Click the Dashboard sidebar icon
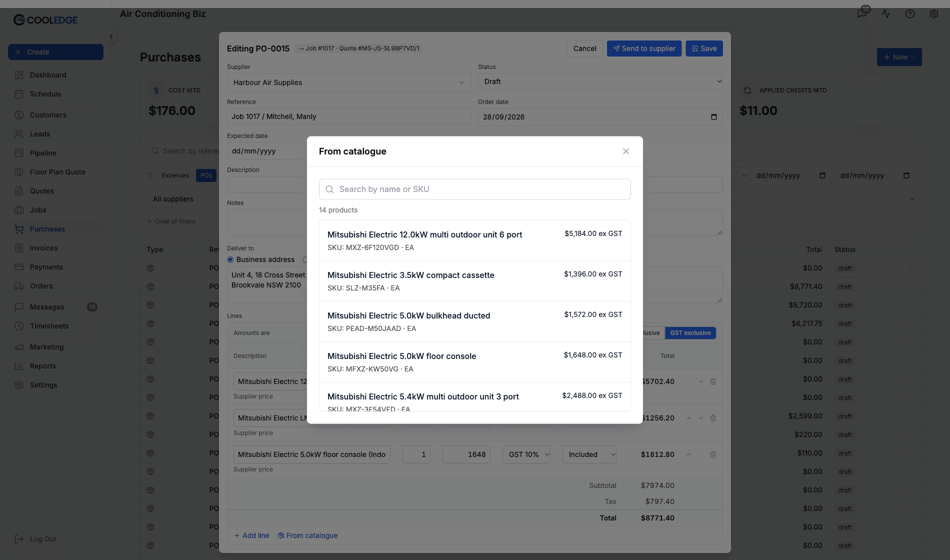Screen dimensions: 950x560 (19, 75)
